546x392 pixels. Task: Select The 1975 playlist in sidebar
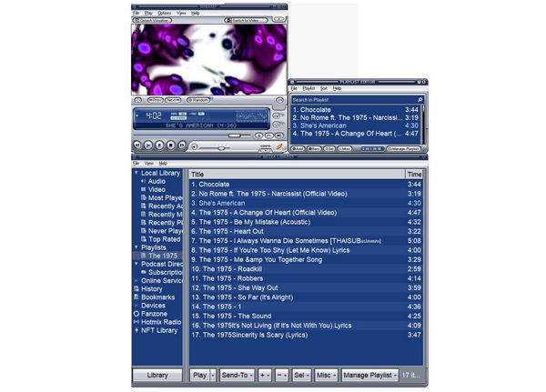point(159,256)
